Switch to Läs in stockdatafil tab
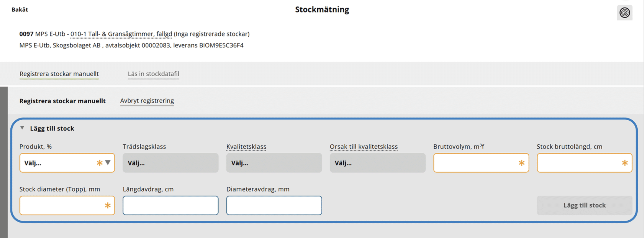Screen dimensions: 644x238 (x=153, y=74)
